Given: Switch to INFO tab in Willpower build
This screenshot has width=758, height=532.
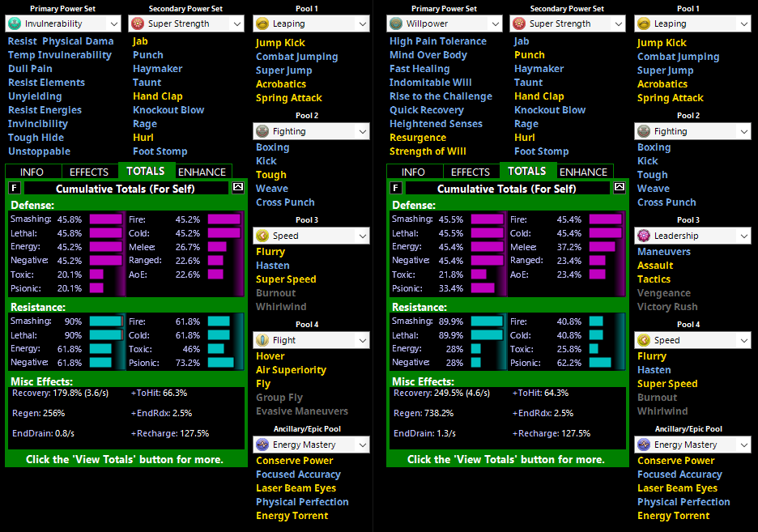Looking at the screenshot, I should point(413,172).
